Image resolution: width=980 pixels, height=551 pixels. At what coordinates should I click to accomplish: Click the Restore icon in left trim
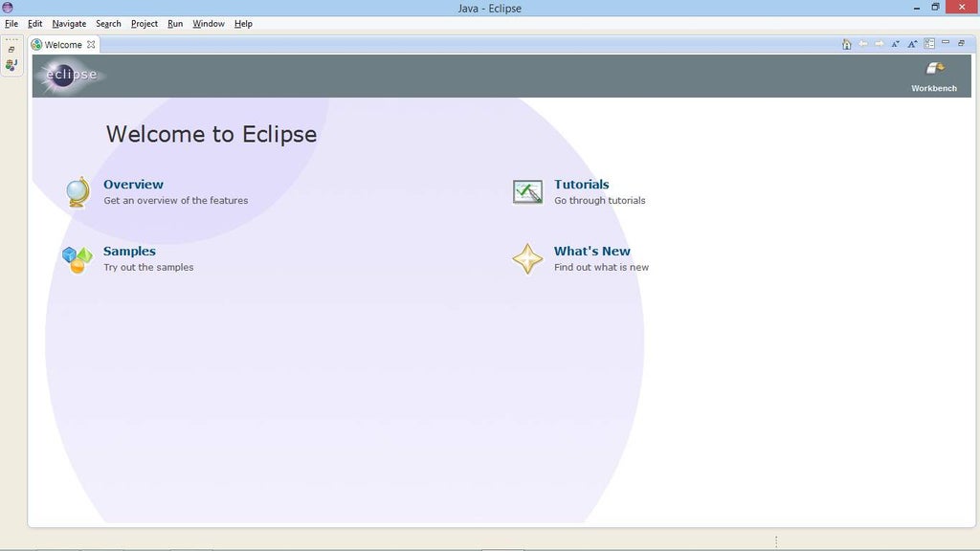[x=11, y=50]
